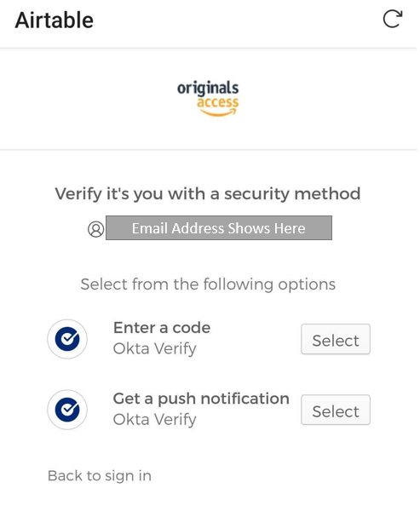Viewport: 420px width, 511px height.
Task: Click the originals access logo
Action: pyautogui.click(x=208, y=99)
